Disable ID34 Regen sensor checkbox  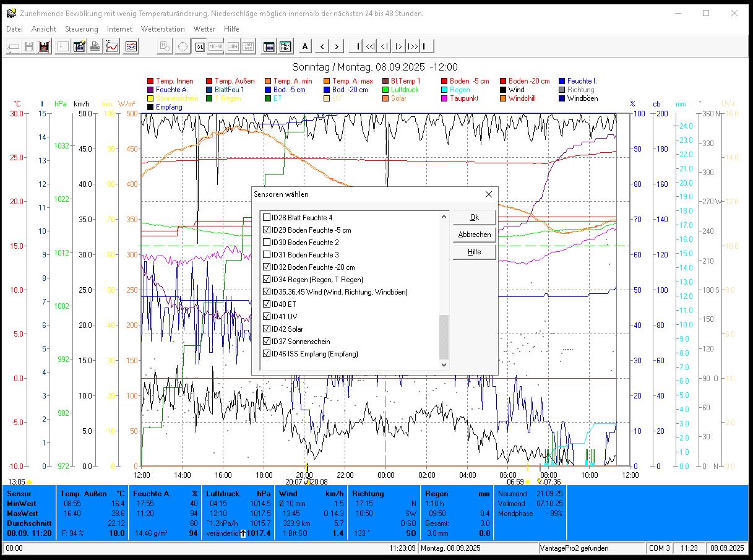coord(267,280)
